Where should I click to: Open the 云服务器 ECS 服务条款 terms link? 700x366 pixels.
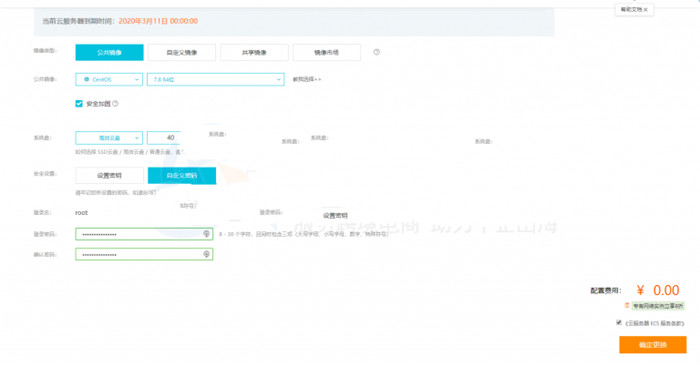654,323
